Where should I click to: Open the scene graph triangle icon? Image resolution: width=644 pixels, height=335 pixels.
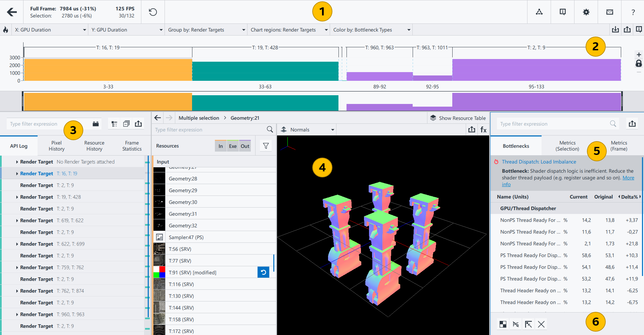tap(539, 12)
